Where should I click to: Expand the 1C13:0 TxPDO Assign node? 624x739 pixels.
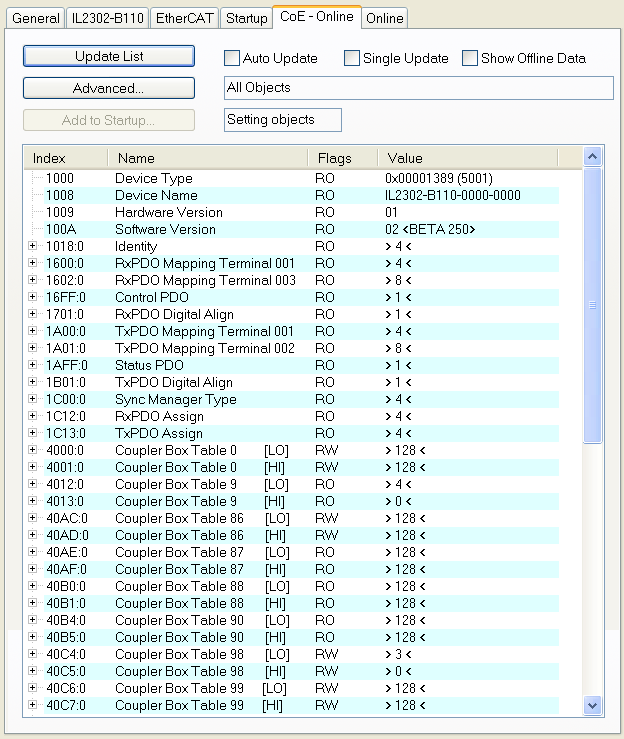click(32, 433)
